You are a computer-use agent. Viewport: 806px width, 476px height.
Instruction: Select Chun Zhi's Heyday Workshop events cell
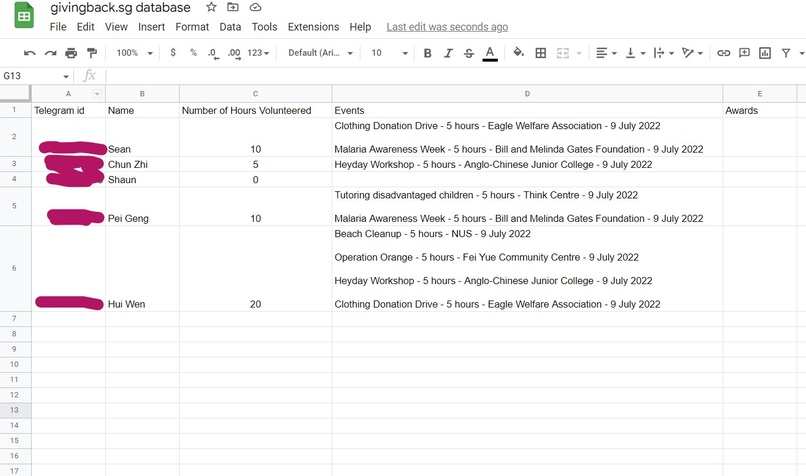(x=527, y=164)
